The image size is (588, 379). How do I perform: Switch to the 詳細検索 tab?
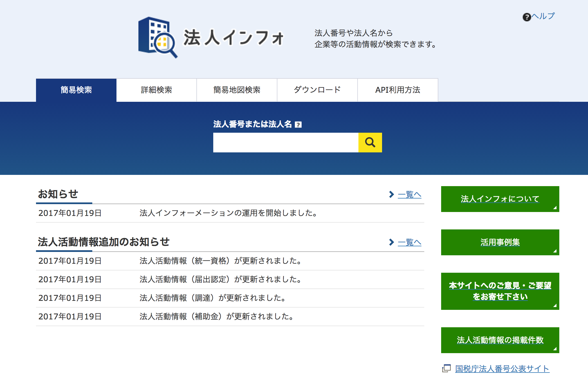coord(156,90)
